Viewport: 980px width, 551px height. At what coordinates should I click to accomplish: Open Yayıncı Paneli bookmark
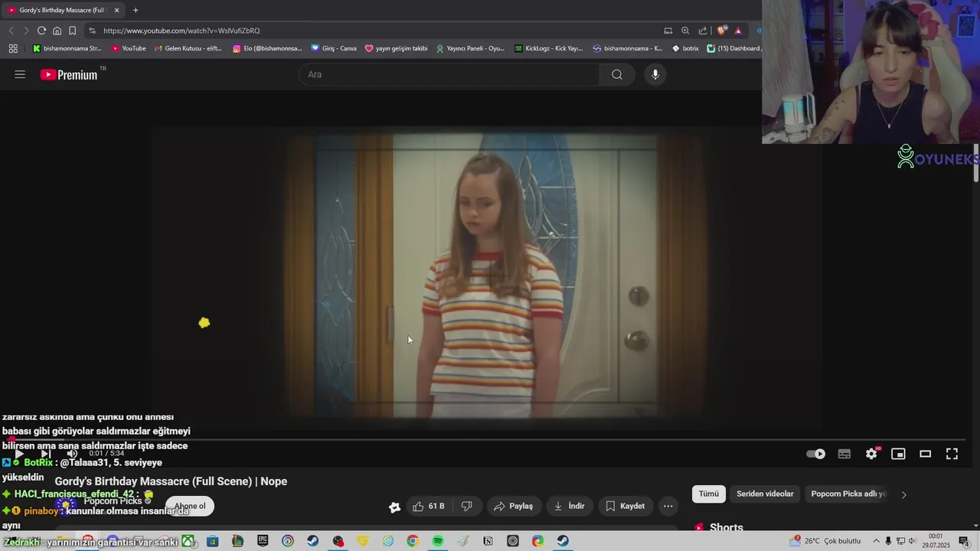pos(471,48)
